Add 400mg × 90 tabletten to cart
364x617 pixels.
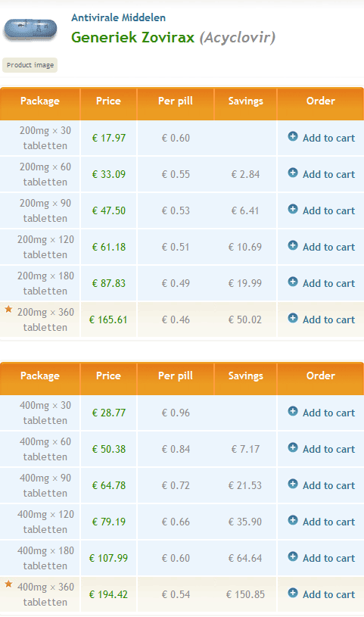(322, 485)
